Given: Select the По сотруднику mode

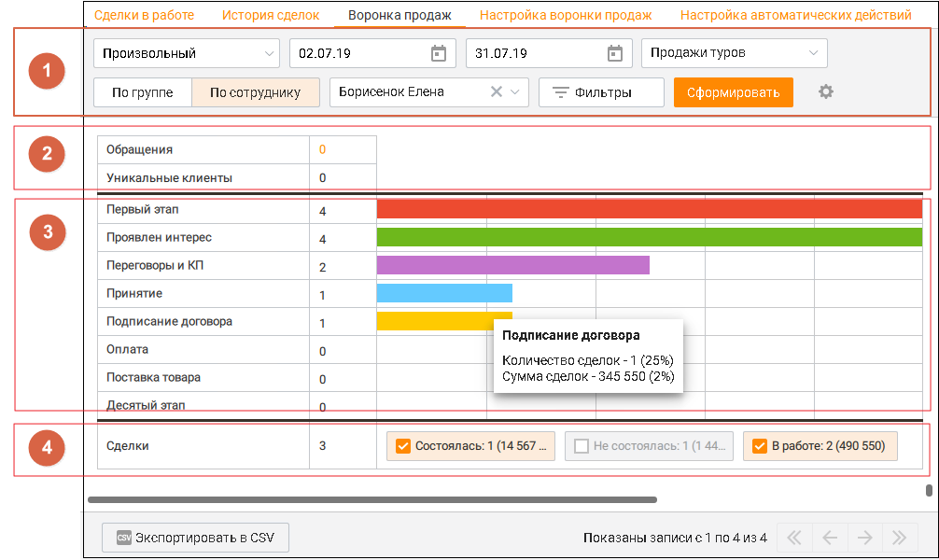Looking at the screenshot, I should pos(255,92).
